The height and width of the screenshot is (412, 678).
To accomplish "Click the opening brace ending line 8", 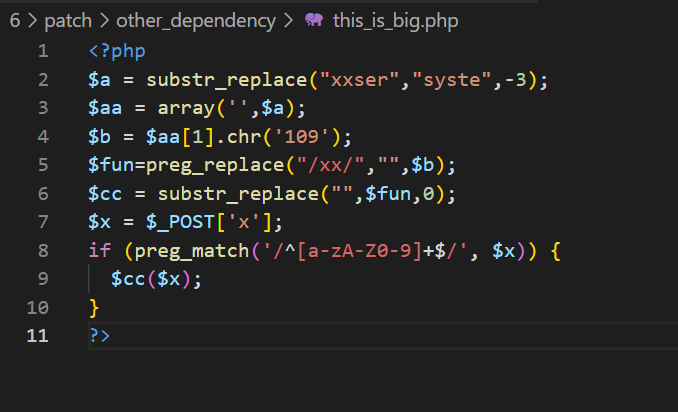I will (556, 251).
